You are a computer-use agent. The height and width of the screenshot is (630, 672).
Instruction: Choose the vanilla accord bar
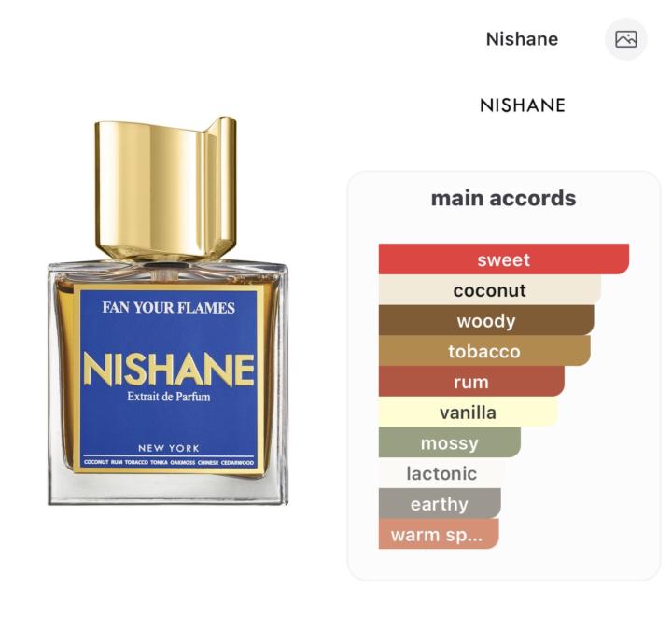pyautogui.click(x=468, y=412)
